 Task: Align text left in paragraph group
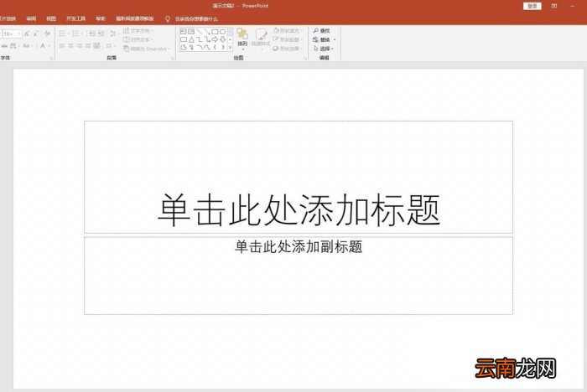pyautogui.click(x=62, y=45)
